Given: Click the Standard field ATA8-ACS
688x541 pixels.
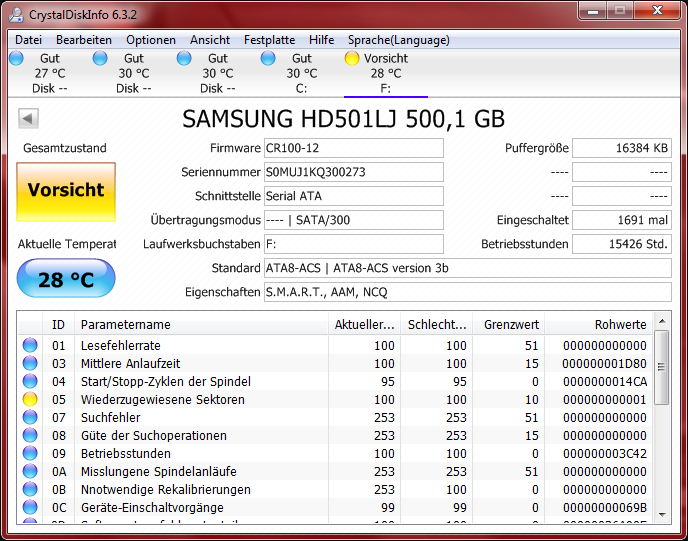Looking at the screenshot, I should (468, 268).
